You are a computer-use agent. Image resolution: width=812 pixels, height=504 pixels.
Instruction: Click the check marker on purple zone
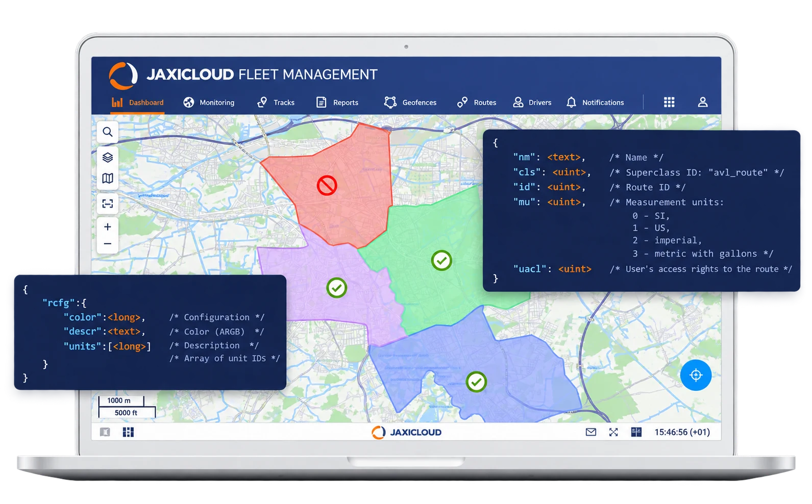point(337,288)
